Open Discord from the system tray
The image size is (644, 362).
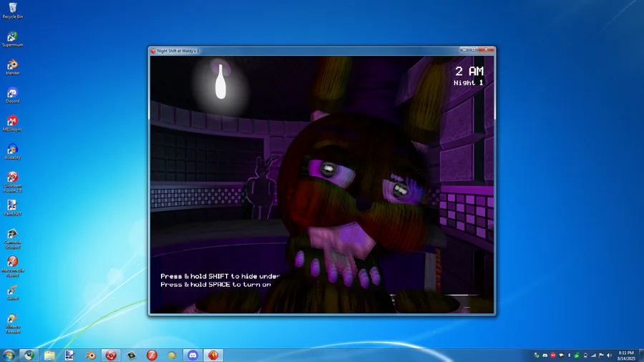pos(545,356)
